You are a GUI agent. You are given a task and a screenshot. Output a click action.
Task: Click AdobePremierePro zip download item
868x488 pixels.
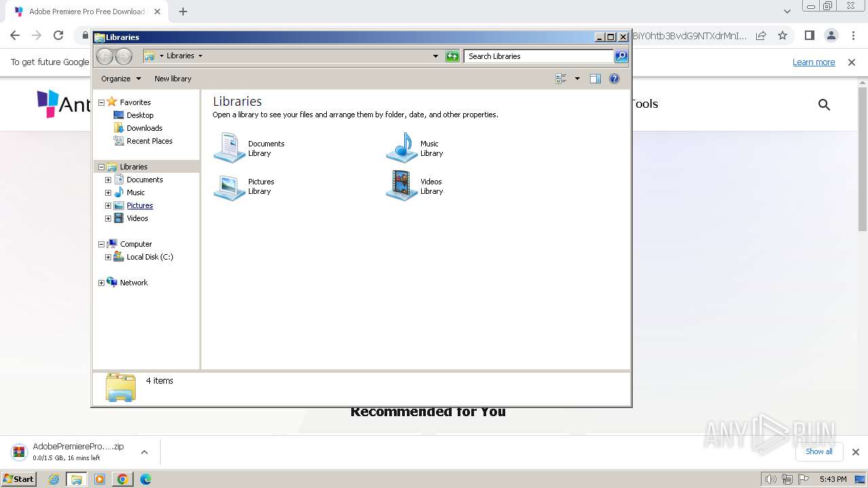click(x=71, y=452)
